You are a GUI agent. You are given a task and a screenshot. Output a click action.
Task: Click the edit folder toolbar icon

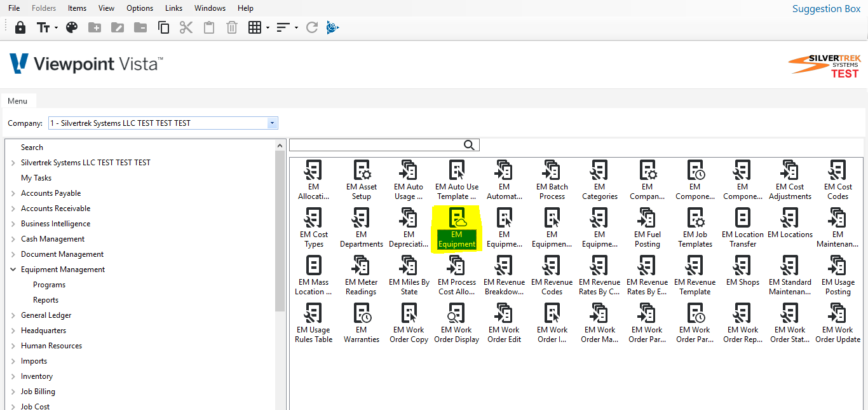click(118, 27)
